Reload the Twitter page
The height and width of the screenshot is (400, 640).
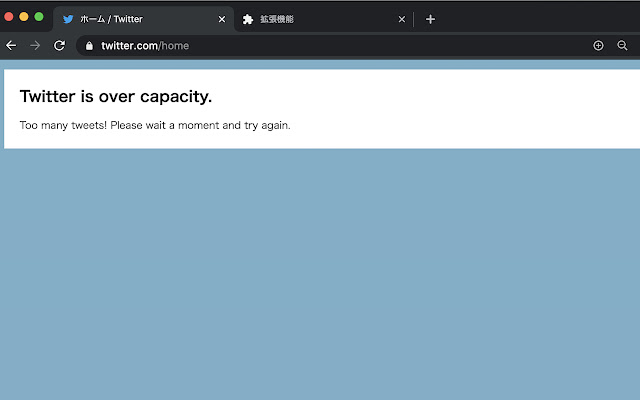(x=60, y=45)
